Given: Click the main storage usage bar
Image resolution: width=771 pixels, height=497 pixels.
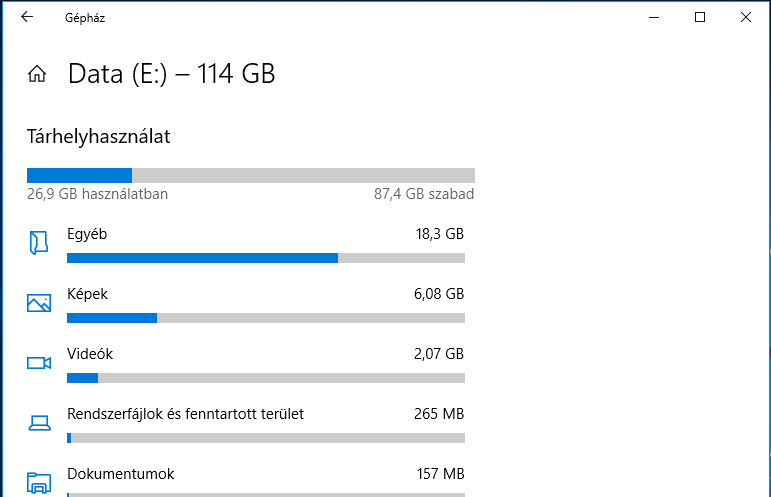Looking at the screenshot, I should [x=251, y=175].
